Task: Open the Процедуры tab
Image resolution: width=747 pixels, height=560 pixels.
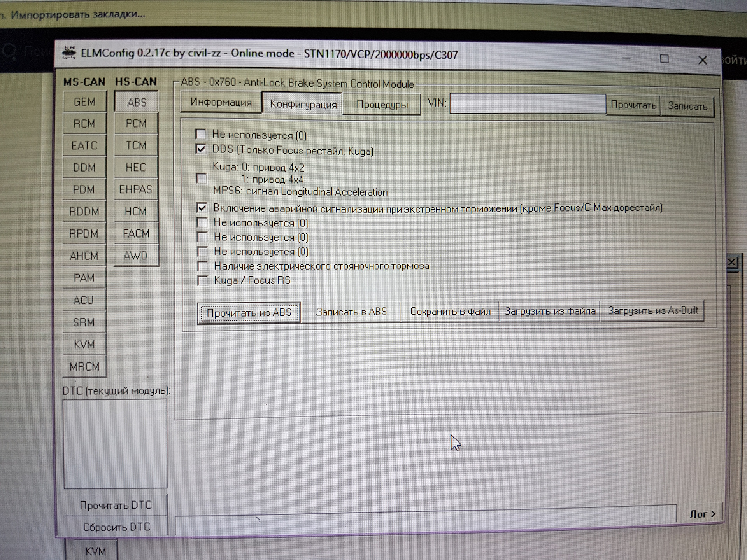Action: [x=382, y=105]
